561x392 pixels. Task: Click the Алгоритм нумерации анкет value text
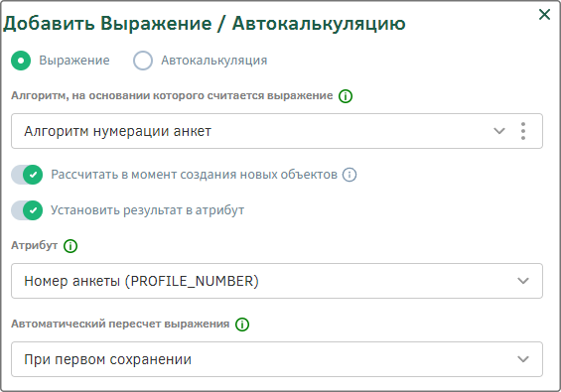pyautogui.click(x=118, y=131)
